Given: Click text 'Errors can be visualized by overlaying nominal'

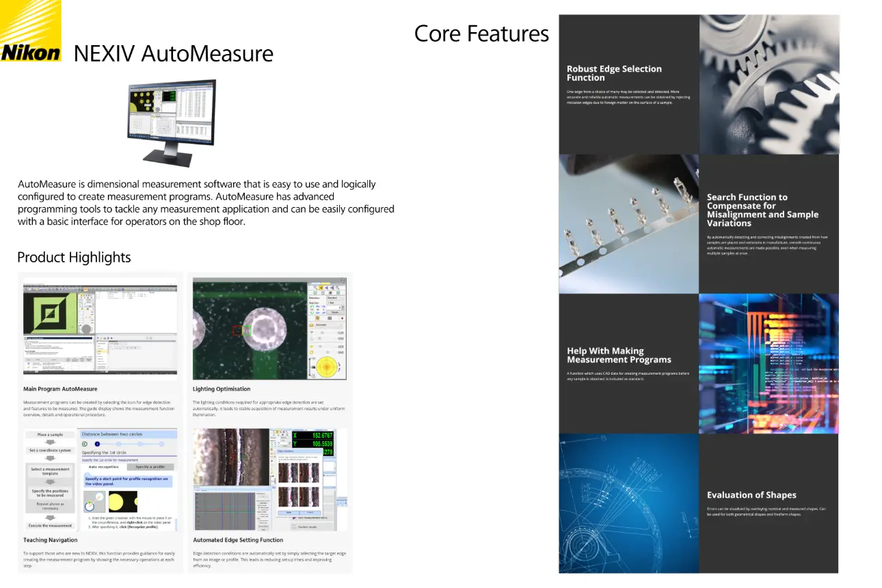Looking at the screenshot, I should (766, 511).
